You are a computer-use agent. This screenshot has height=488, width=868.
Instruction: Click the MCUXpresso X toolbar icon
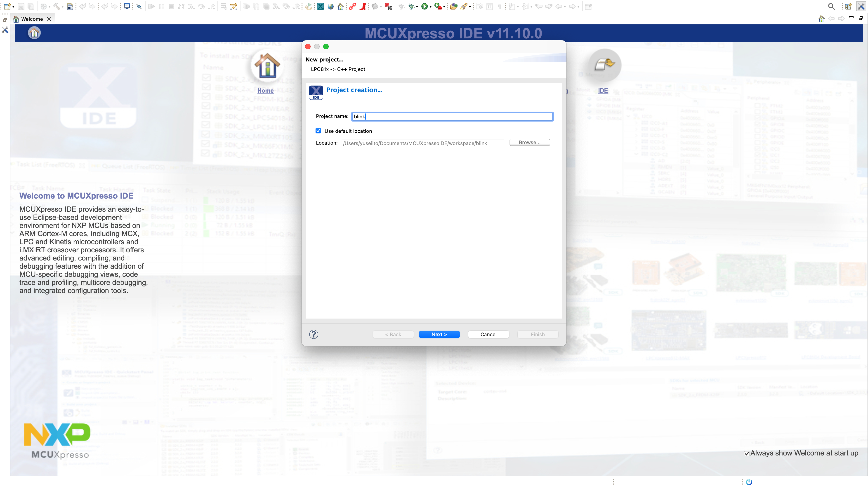(x=321, y=6)
